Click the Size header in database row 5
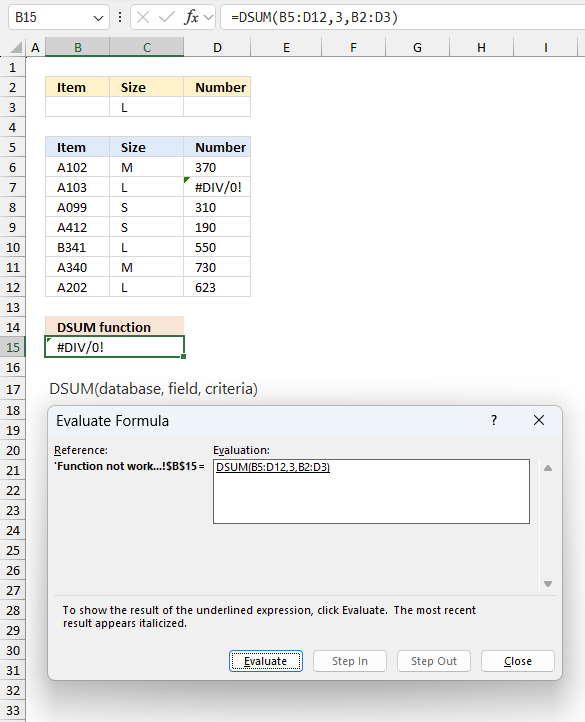Viewport: 585px width, 722px height. pyautogui.click(x=146, y=147)
